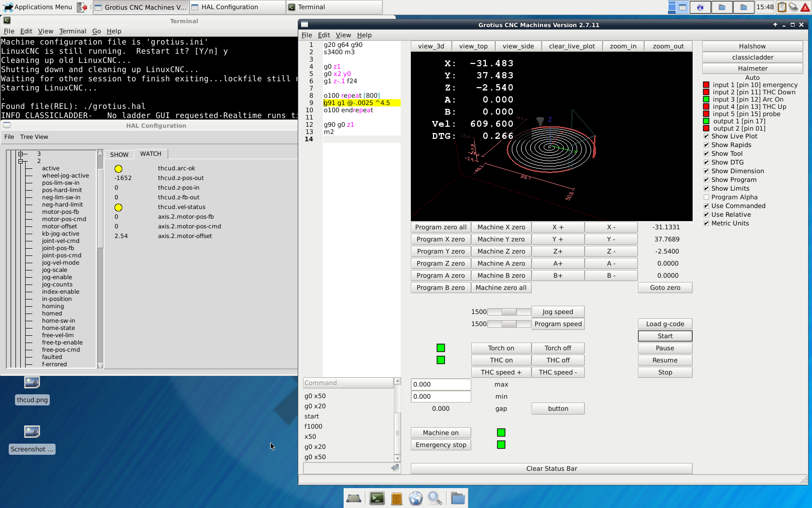Screen dimensions: 812x508
Task: Enable the Program Alpha checkbox
Action: (706, 197)
